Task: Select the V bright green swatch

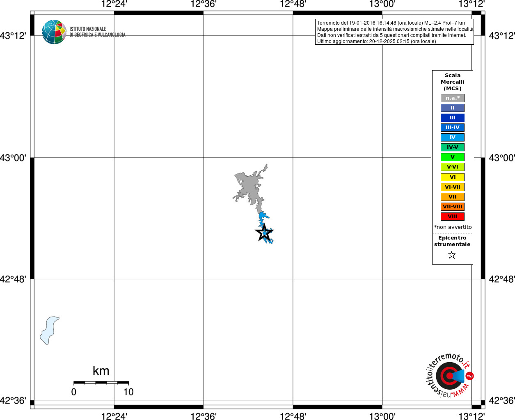Action: click(x=453, y=157)
